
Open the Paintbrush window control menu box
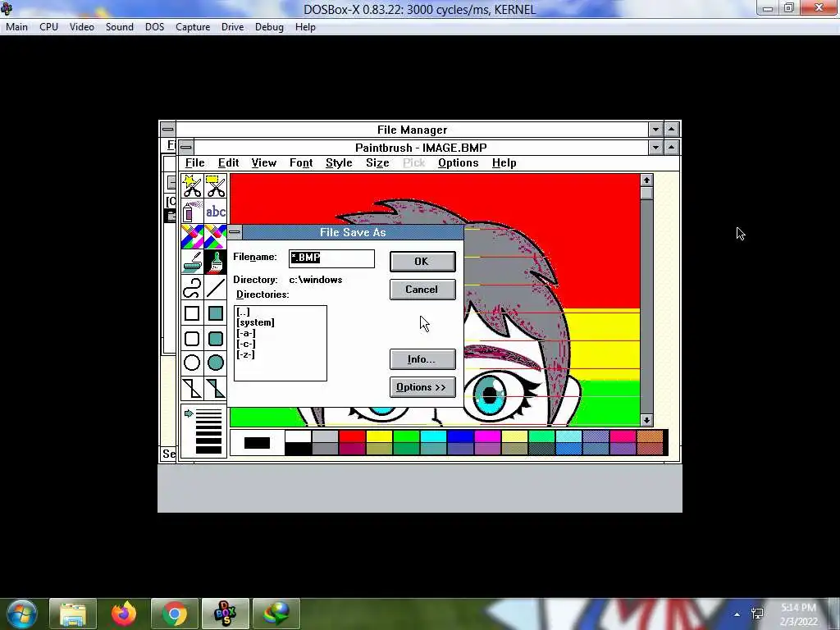click(186, 148)
